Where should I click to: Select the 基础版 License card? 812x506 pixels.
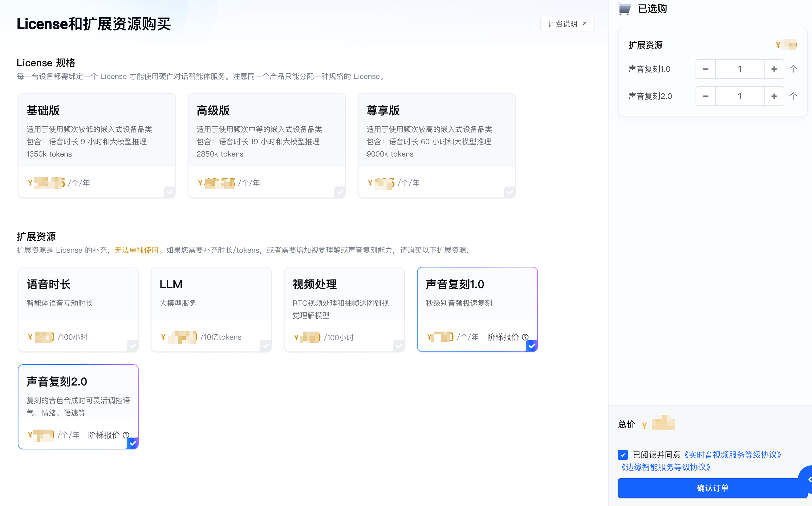click(x=97, y=145)
